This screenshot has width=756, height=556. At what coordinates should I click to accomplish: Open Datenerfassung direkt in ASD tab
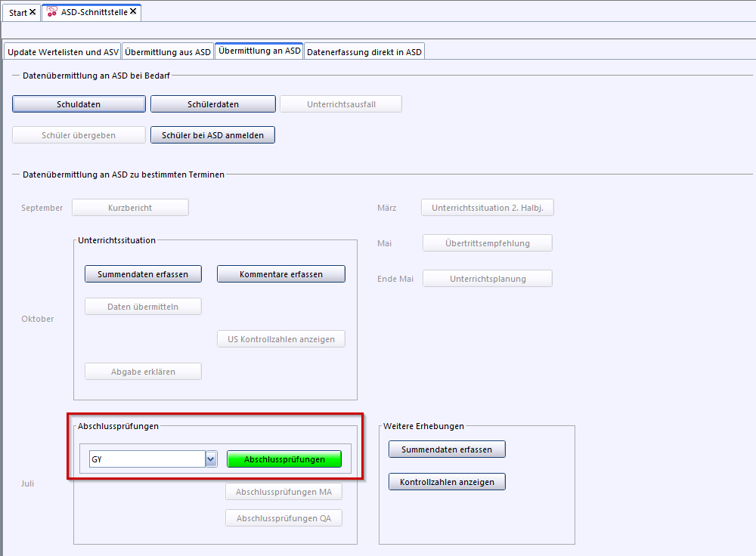[x=364, y=52]
